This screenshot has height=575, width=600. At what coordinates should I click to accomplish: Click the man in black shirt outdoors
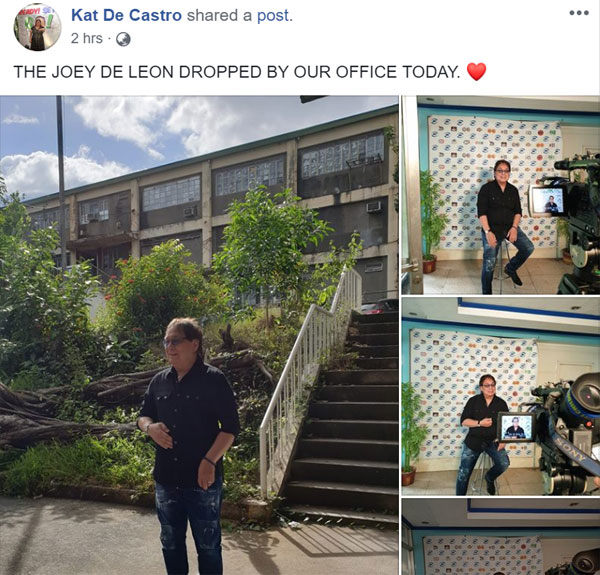point(189,446)
